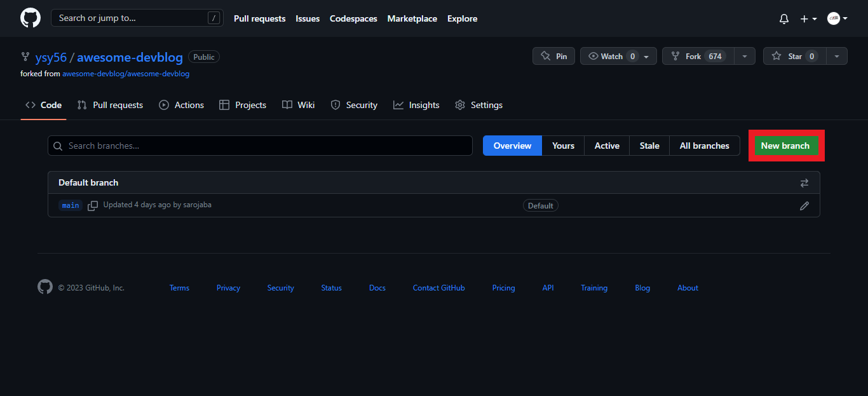868x396 pixels.
Task: Open the awesome-devblog repository title link
Action: click(130, 57)
